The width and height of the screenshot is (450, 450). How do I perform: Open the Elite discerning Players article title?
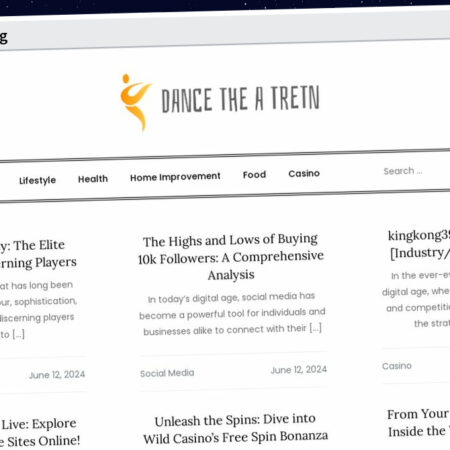38,254
